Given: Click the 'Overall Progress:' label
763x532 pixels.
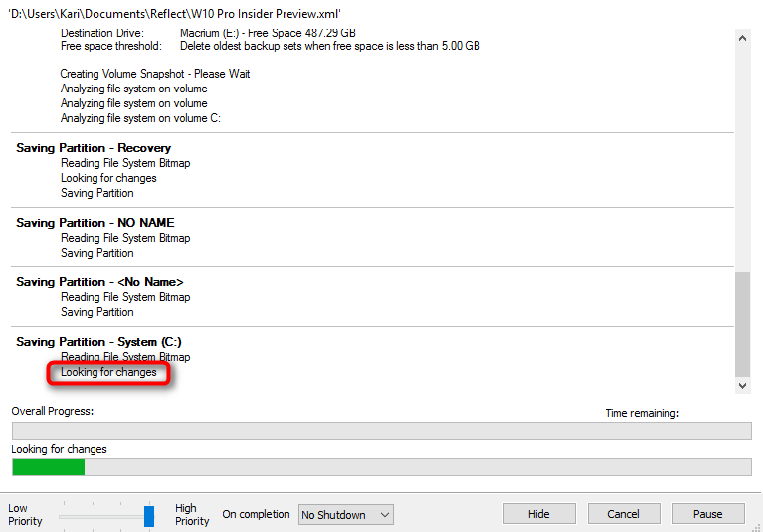Looking at the screenshot, I should [53, 411].
